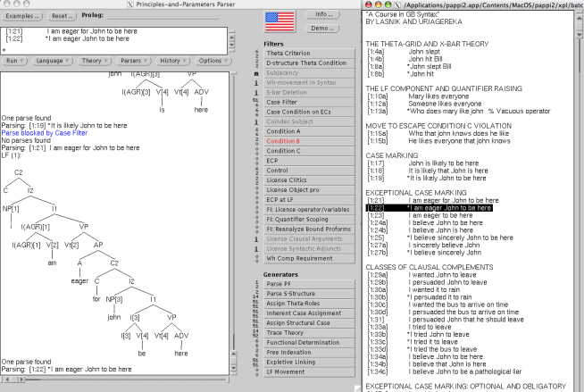Click the sentence list box scrollbar up arrow
This screenshot has height=392, width=584.
point(231,37)
